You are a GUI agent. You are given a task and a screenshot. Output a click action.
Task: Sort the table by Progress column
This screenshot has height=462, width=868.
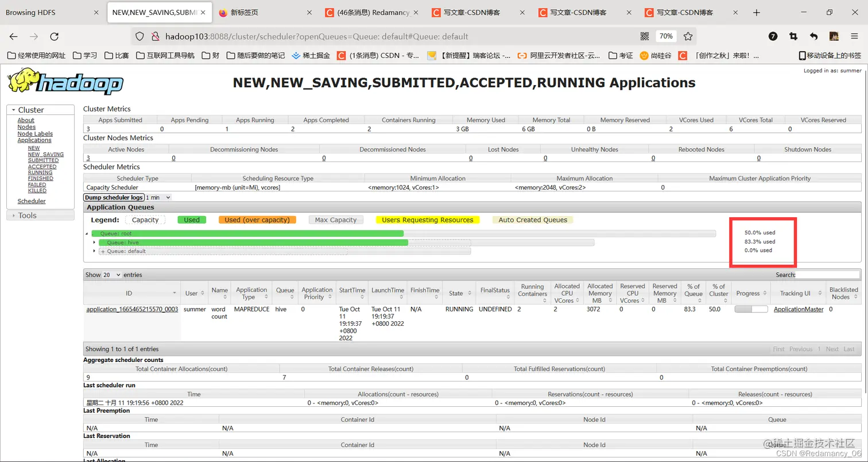752,293
